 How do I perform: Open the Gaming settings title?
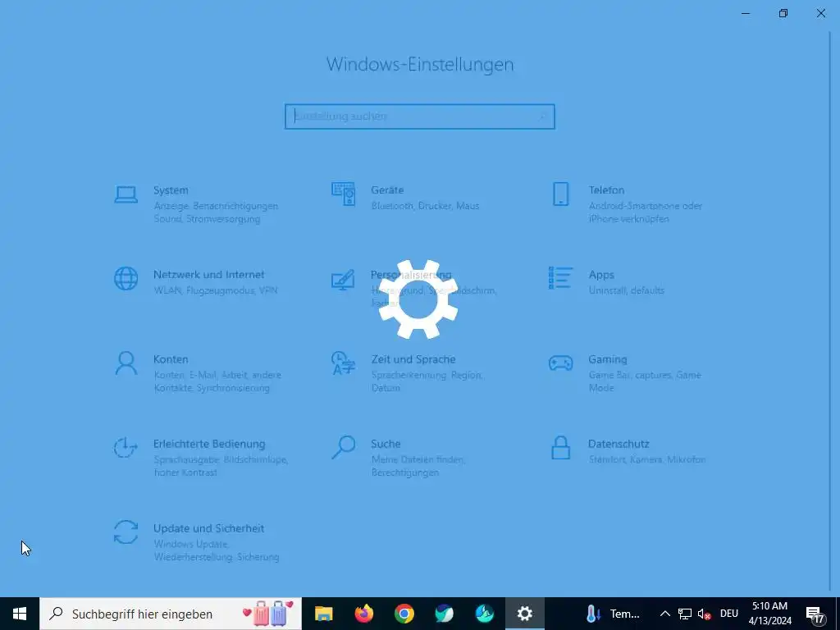[x=608, y=359]
